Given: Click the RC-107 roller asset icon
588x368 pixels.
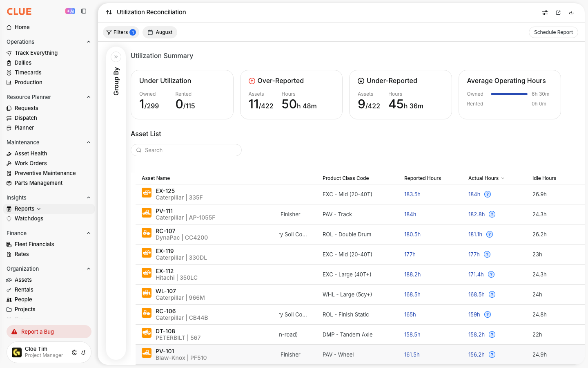Looking at the screenshot, I should (x=147, y=233).
